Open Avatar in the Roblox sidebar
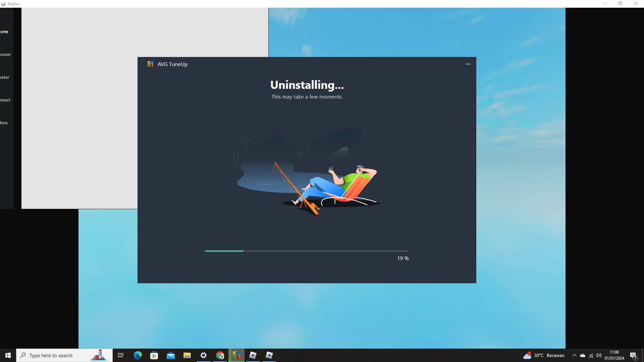This screenshot has height=362, width=644. tap(5, 77)
